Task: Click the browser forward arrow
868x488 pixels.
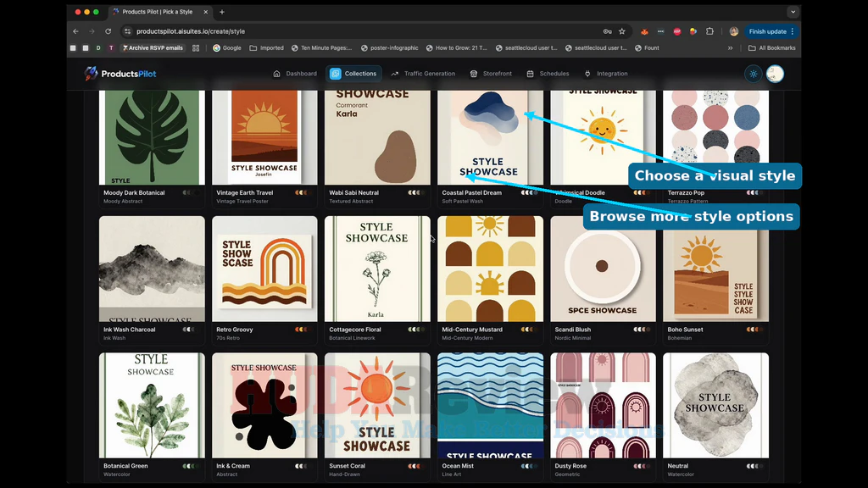Action: pyautogui.click(x=92, y=31)
